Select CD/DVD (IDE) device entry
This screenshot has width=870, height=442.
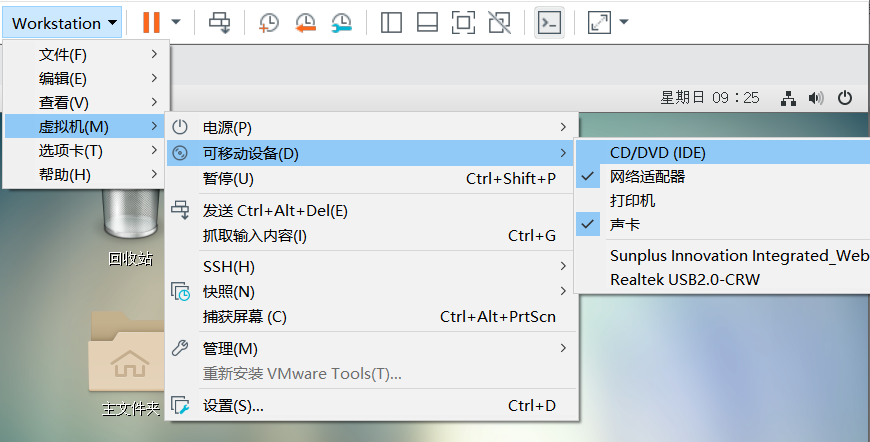point(723,153)
